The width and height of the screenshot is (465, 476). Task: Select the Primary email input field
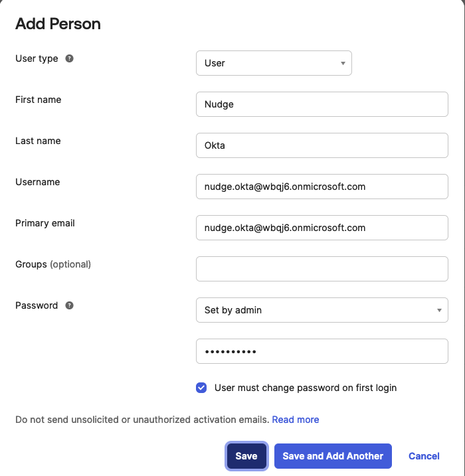click(x=322, y=228)
